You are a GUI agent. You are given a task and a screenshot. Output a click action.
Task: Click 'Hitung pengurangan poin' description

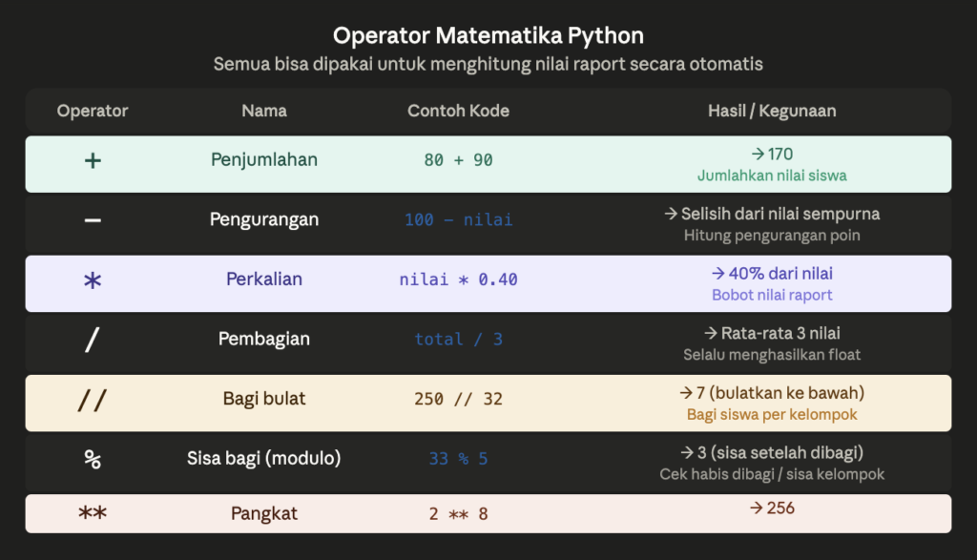pyautogui.click(x=771, y=236)
